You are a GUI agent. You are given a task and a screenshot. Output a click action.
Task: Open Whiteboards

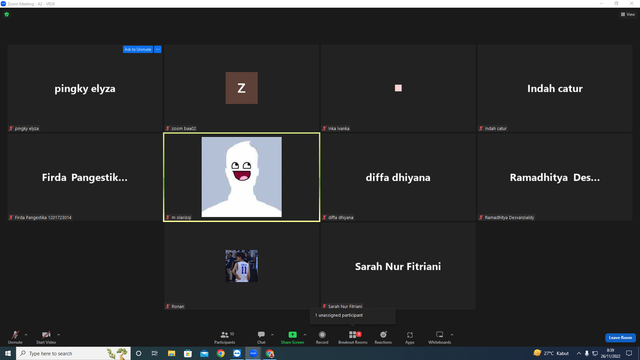click(x=440, y=337)
